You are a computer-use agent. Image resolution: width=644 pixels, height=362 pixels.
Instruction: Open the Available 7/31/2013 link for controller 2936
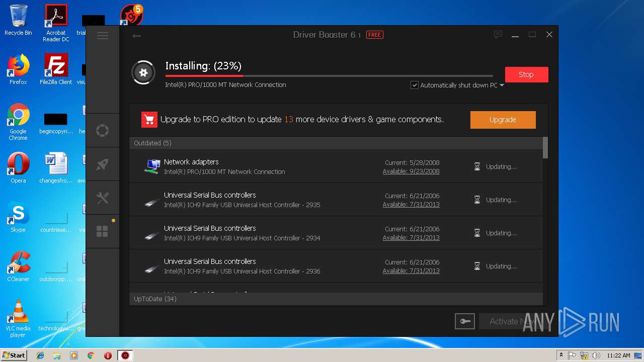[411, 271]
